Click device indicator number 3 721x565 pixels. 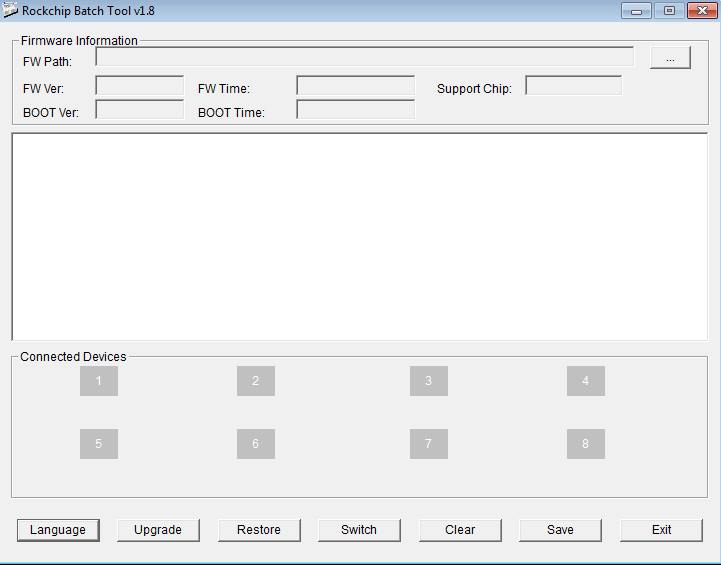click(x=428, y=381)
